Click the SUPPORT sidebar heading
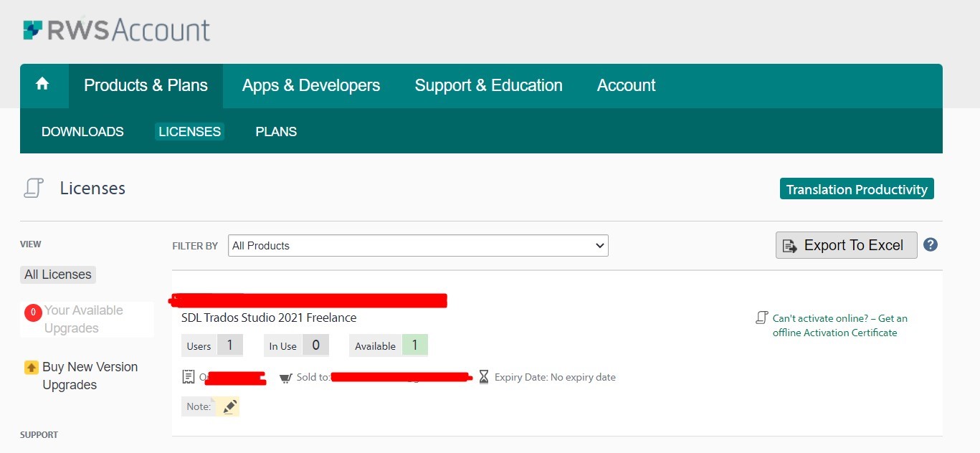Image resolution: width=980 pixels, height=453 pixels. (39, 435)
